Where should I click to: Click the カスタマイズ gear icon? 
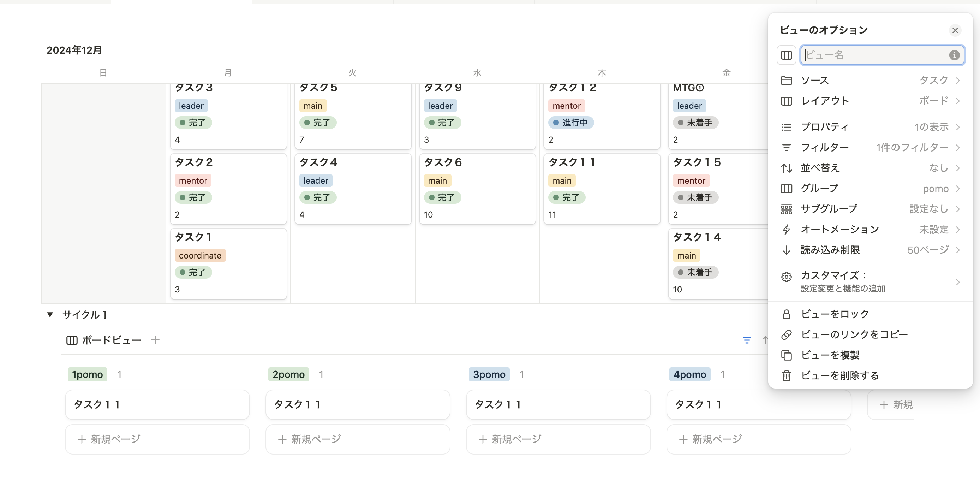click(x=786, y=277)
